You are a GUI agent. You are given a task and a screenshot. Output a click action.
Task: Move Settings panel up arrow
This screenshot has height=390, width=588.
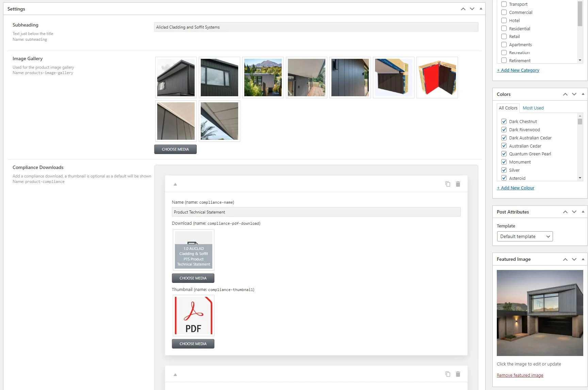pyautogui.click(x=463, y=9)
